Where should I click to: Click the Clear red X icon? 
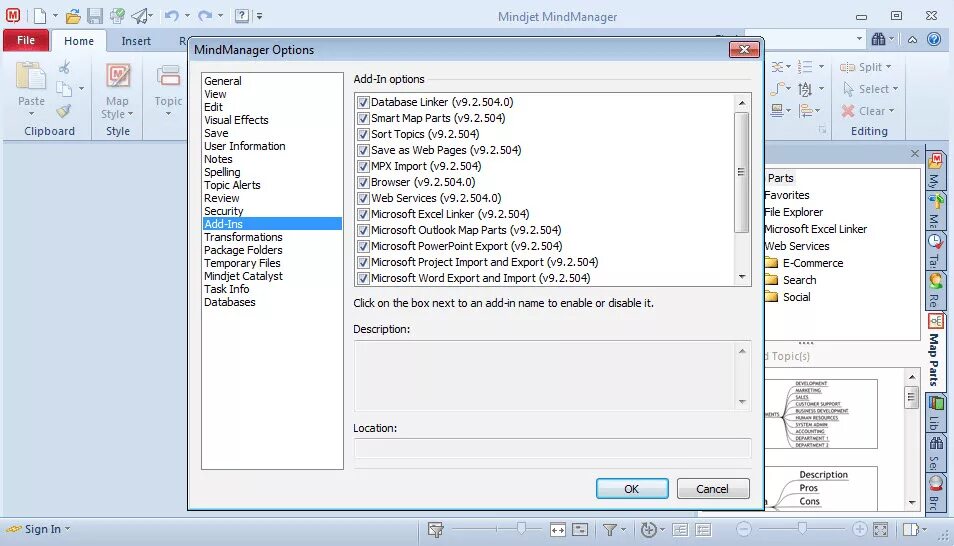[848, 111]
